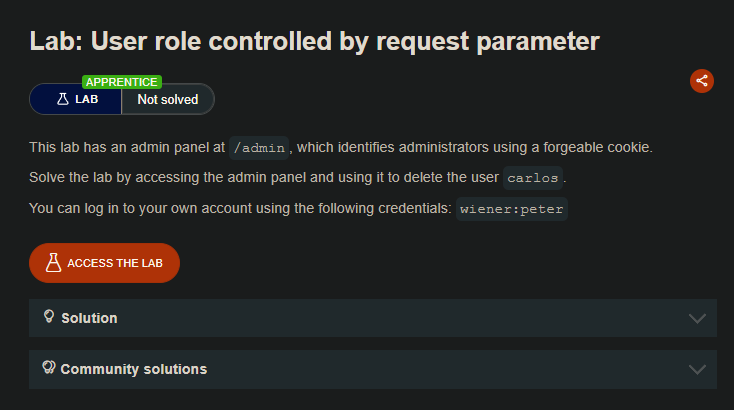The height and width of the screenshot is (410, 734).
Task: Click the flask icon in LAB badge
Action: 62,99
